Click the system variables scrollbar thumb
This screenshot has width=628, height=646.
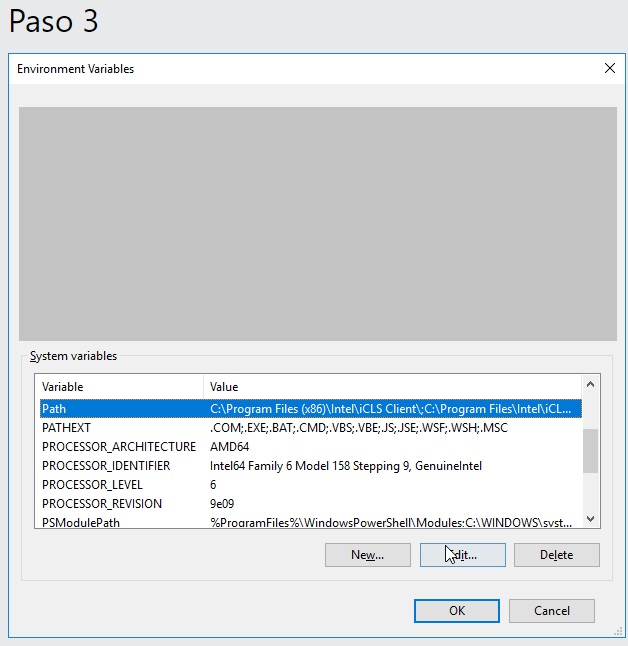590,451
